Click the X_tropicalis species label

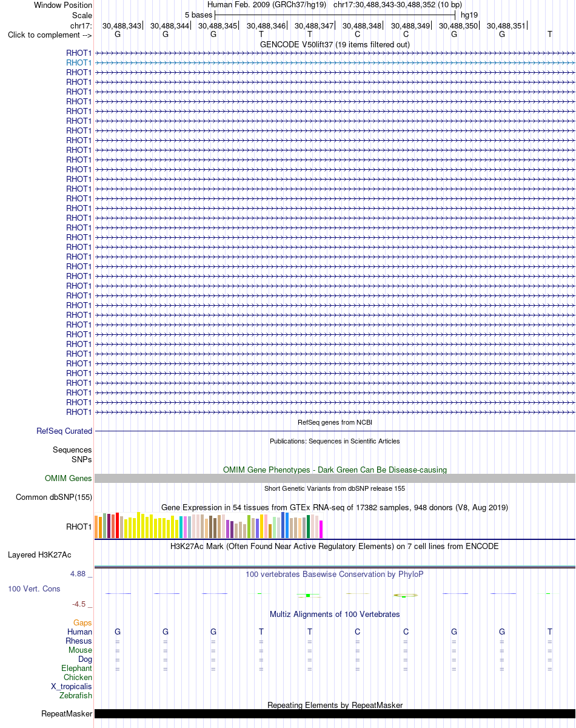pos(72,686)
